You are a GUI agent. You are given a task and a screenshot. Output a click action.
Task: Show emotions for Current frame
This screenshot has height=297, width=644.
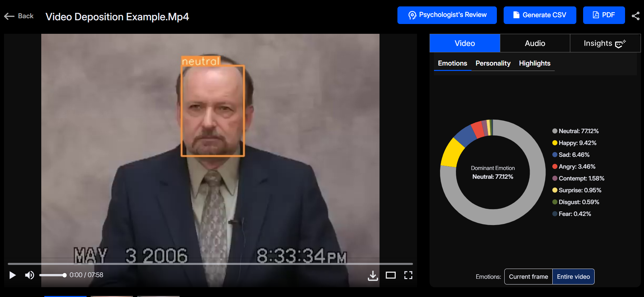click(528, 277)
